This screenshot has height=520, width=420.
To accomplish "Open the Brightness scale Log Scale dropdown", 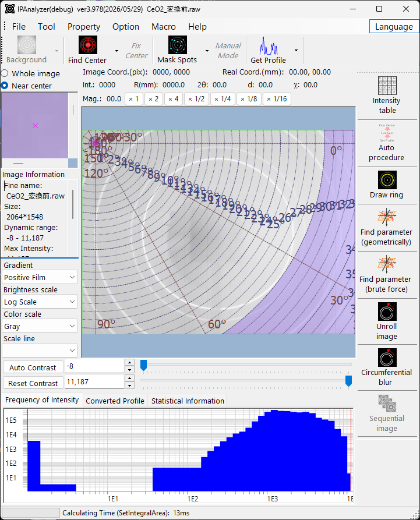I will (40, 302).
